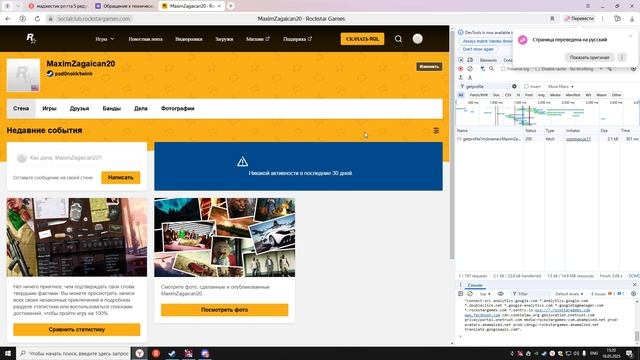Open console settings gear icon

[x=633, y=294]
